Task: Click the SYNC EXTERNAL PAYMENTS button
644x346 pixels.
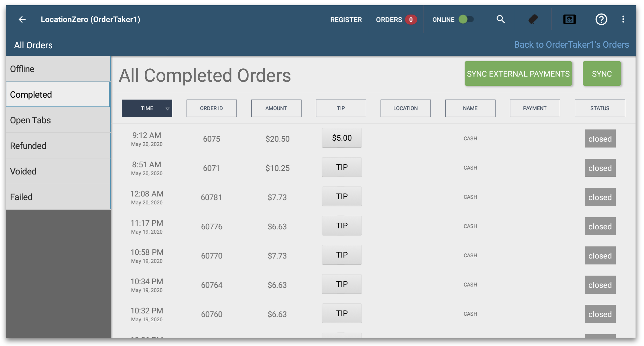Action: click(518, 74)
